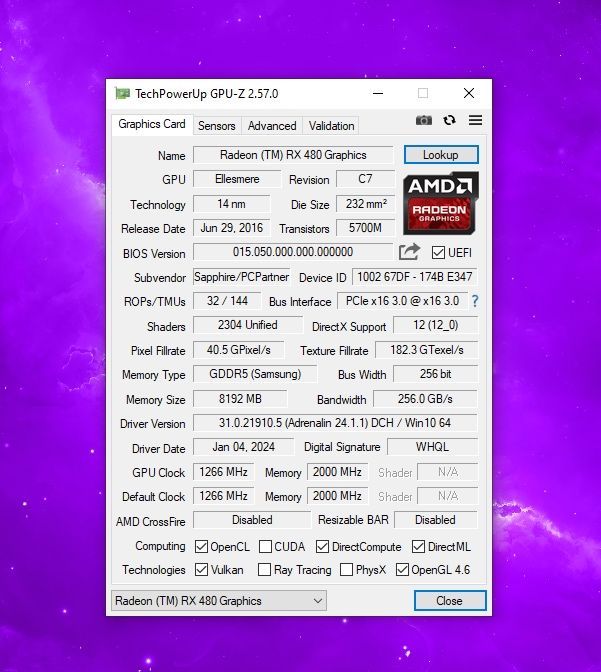Toggle the UEFI checkbox
The width and height of the screenshot is (601, 672).
438,252
